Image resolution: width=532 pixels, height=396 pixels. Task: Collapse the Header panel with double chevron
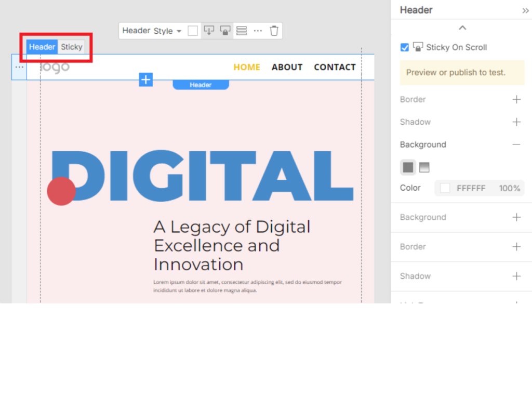pos(525,10)
